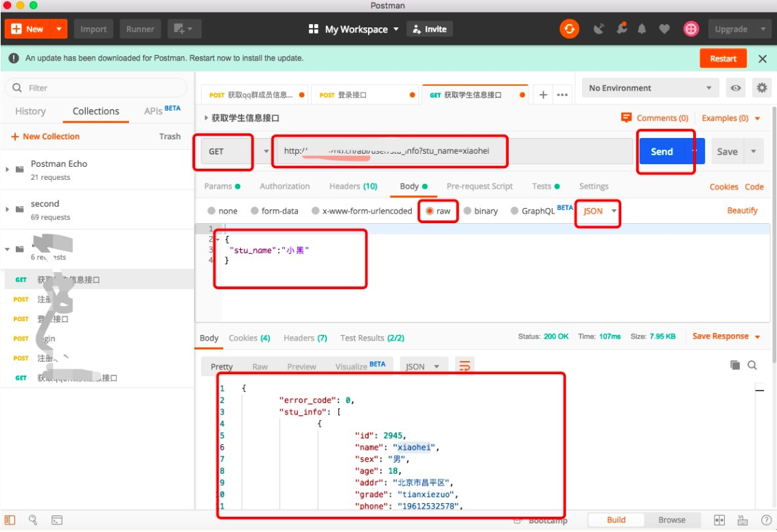Expand the Postman Echo collection
This screenshot has width=777, height=532.
pyautogui.click(x=8, y=169)
